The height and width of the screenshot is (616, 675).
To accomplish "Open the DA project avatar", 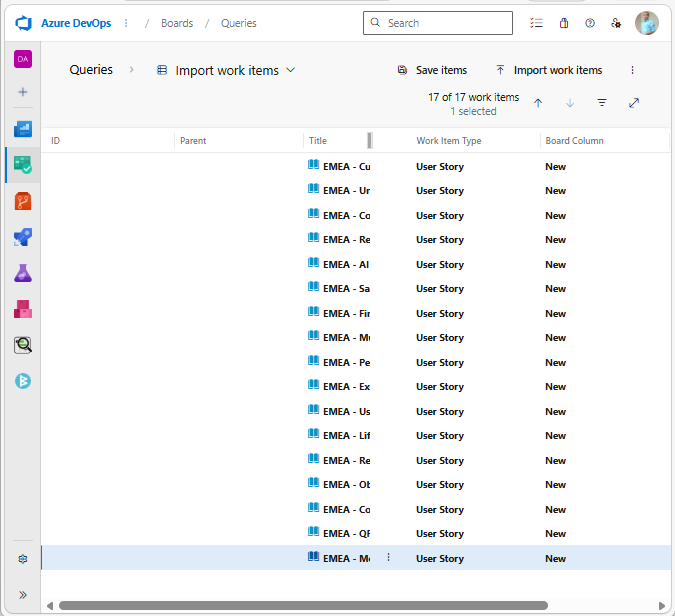I will (x=23, y=59).
